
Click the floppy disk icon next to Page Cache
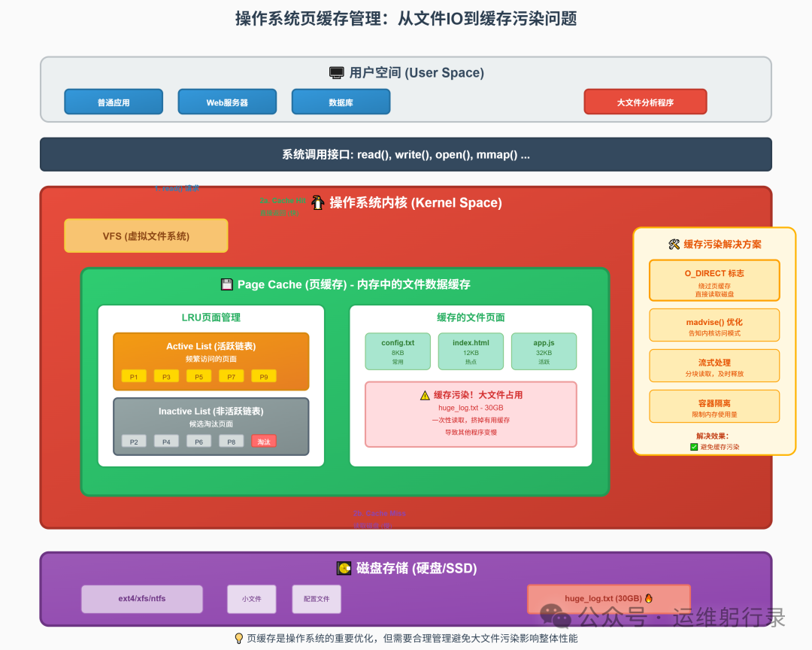tap(226, 284)
